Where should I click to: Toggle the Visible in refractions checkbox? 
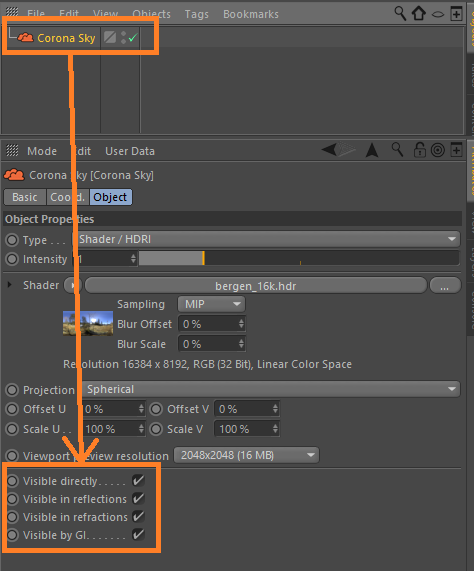pos(138,516)
